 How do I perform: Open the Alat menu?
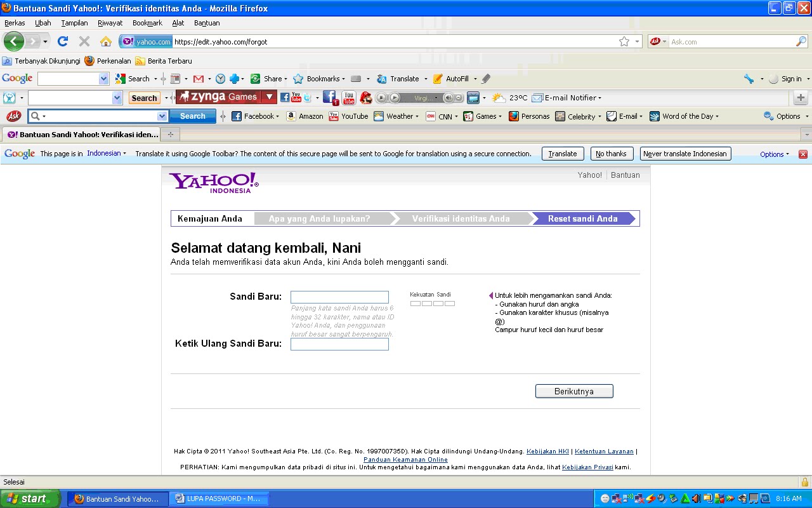(x=178, y=23)
